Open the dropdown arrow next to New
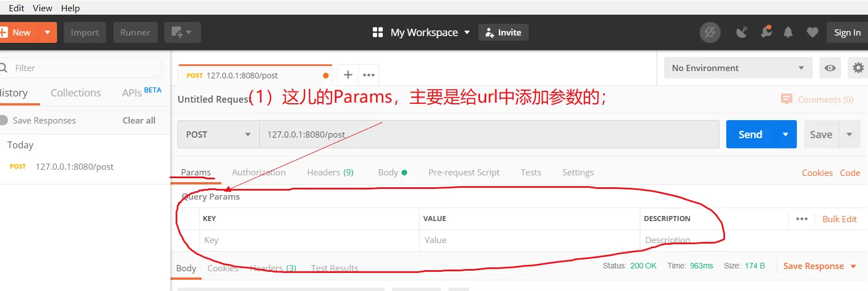Screen dimensions: 868x291 coord(47,33)
